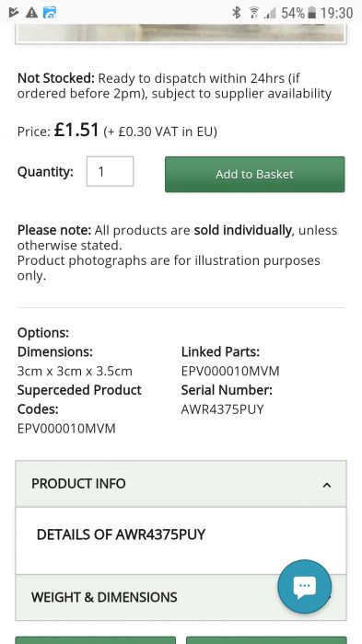
Task: Tap the blue calendar notification icon
Action: [x=50, y=13]
